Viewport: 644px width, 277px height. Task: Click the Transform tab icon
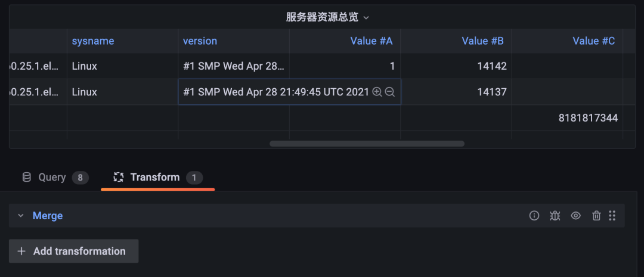point(119,178)
